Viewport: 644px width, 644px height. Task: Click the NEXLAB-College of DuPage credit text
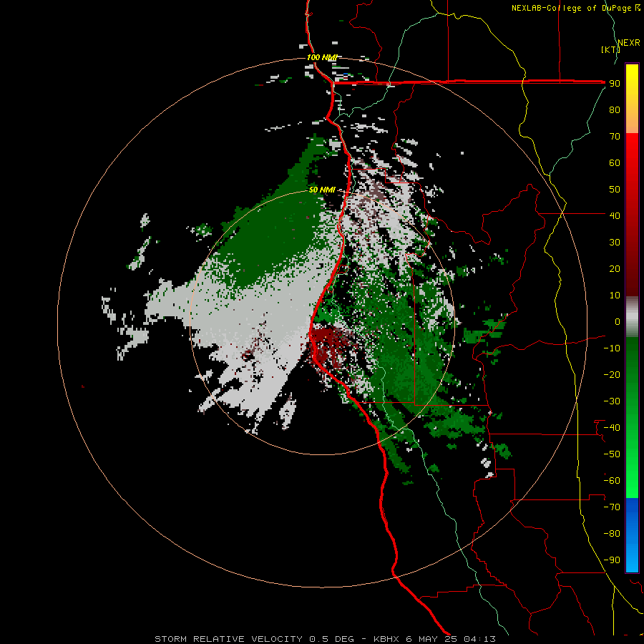coord(571,8)
